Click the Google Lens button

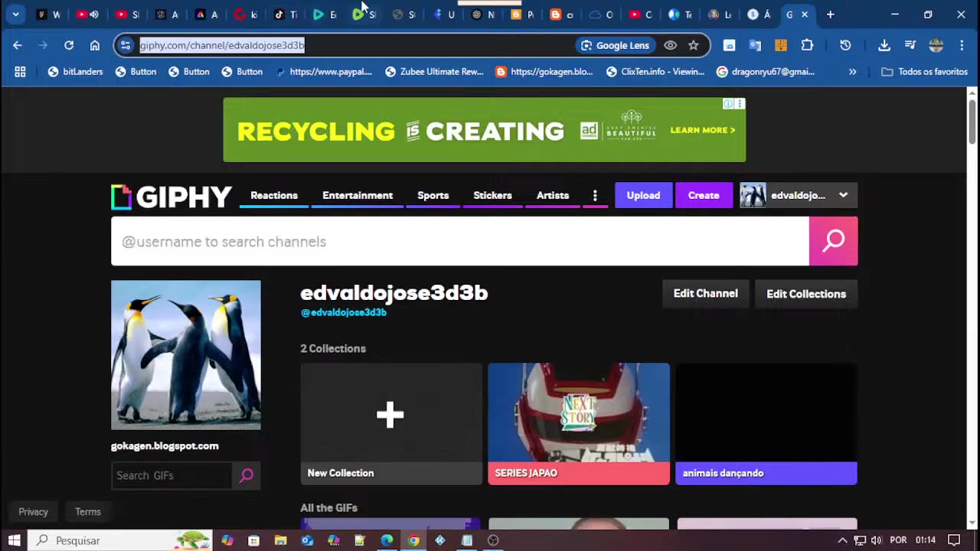tap(615, 45)
